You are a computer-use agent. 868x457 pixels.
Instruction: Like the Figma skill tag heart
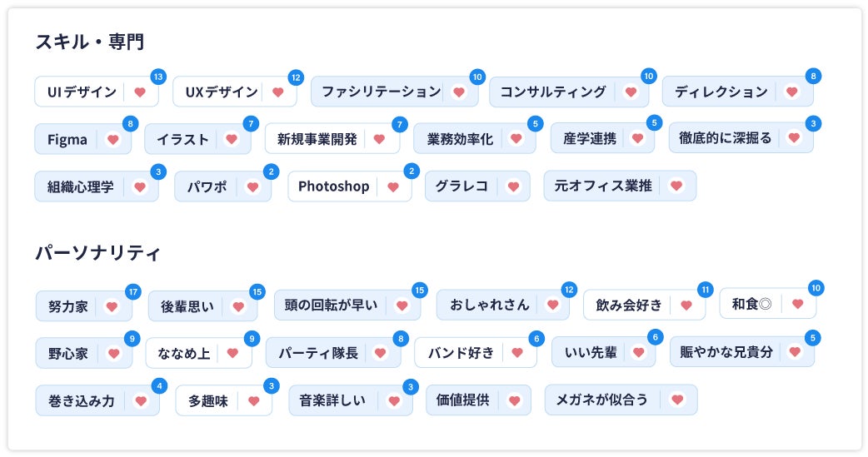(113, 140)
